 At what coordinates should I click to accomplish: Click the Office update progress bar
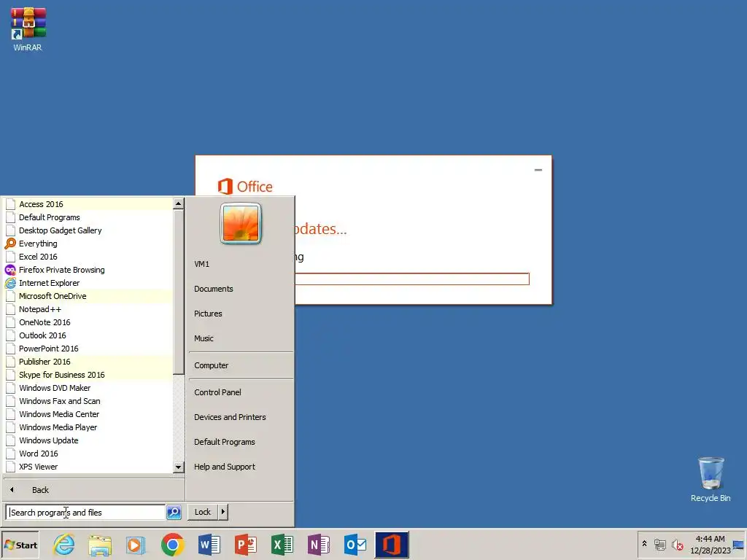412,279
